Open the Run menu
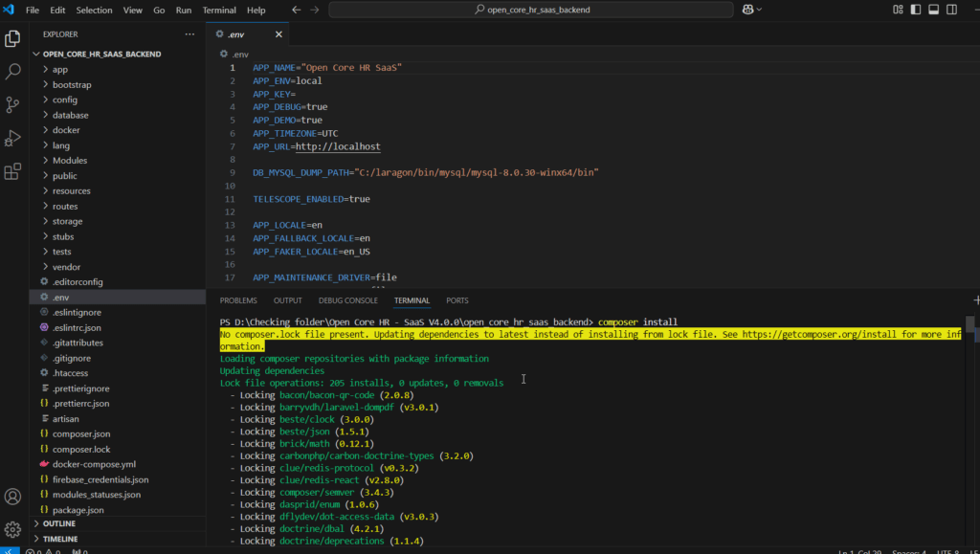The image size is (980, 554). (184, 10)
